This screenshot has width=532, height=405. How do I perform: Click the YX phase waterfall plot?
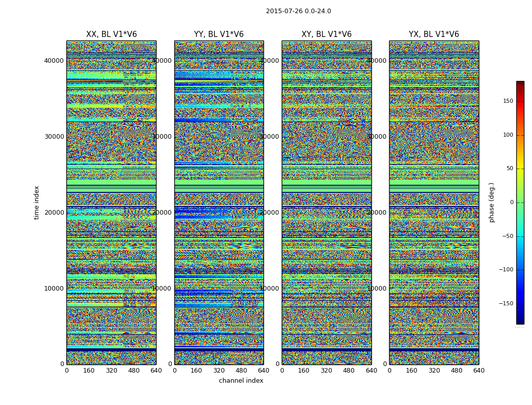click(x=434, y=202)
